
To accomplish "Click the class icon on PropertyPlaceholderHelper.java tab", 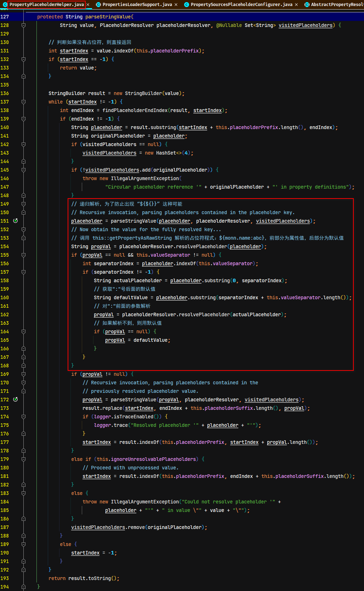I will [5, 5].
